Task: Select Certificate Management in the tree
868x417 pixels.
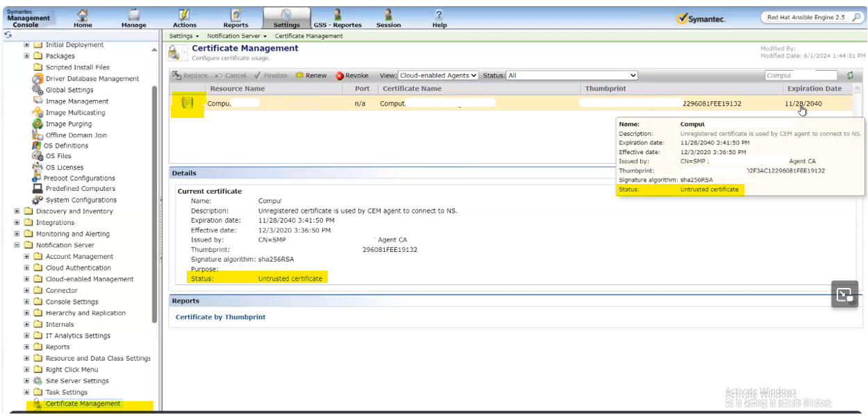Action: [83, 404]
